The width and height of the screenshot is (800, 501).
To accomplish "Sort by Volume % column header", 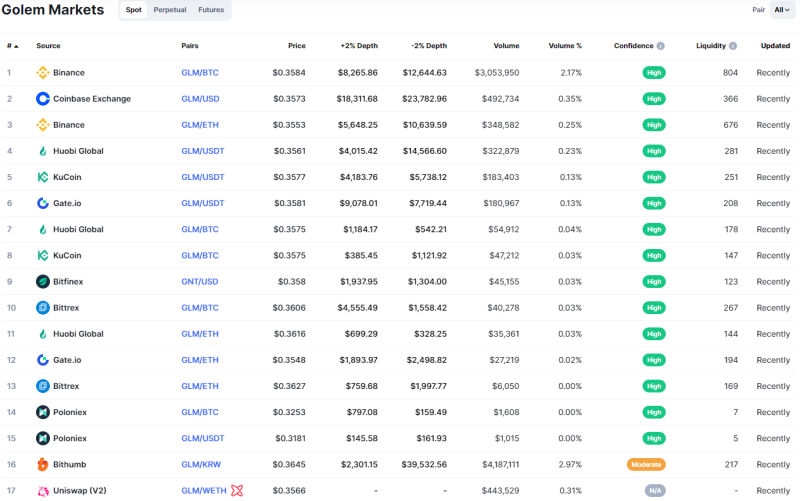I will coord(565,46).
